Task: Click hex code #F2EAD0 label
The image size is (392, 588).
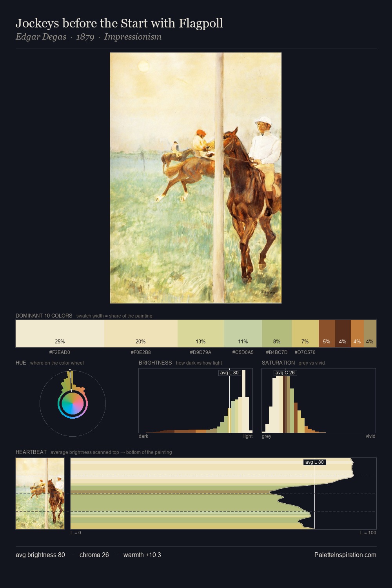Action: [x=60, y=352]
